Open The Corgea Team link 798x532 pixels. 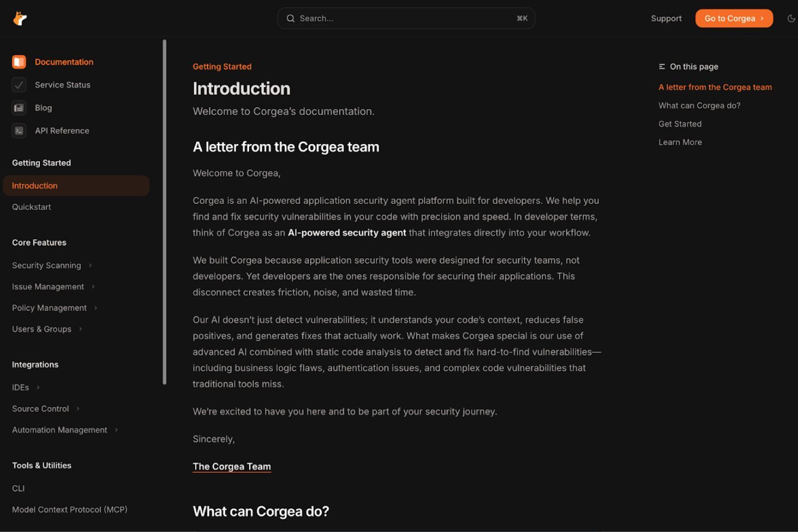pos(231,466)
